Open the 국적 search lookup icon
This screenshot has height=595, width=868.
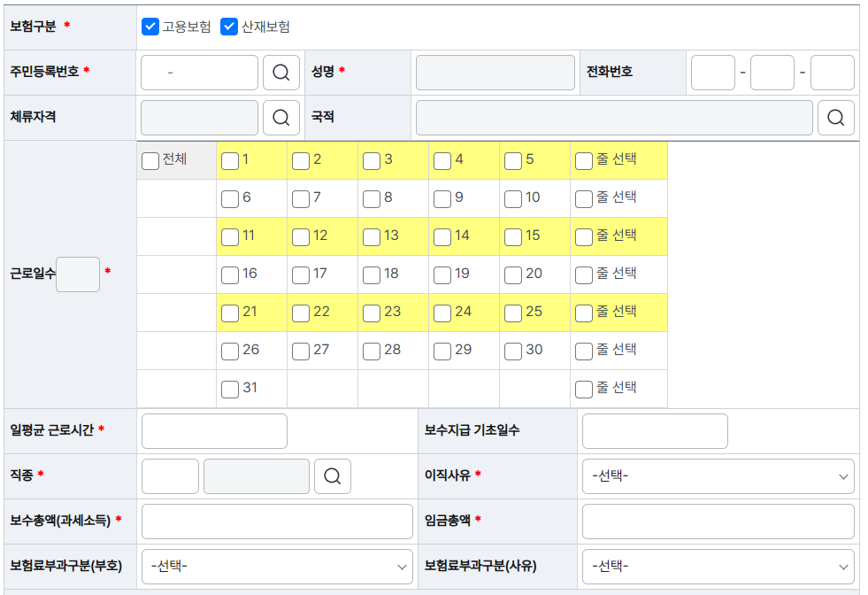835,118
